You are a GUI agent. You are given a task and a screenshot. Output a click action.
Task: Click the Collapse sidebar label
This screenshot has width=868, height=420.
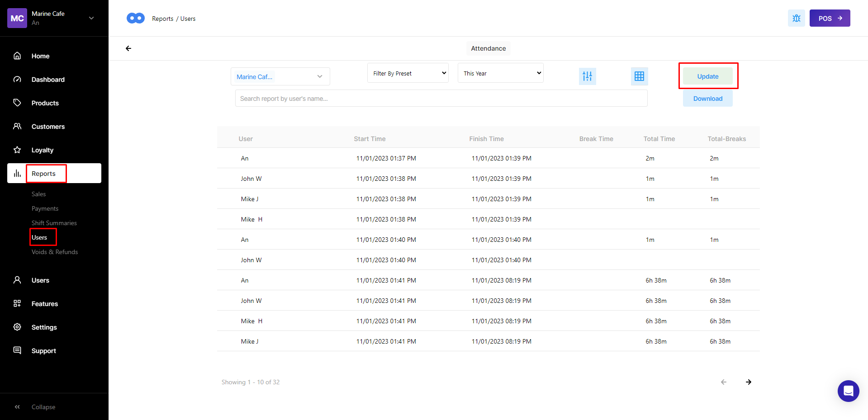(x=43, y=407)
